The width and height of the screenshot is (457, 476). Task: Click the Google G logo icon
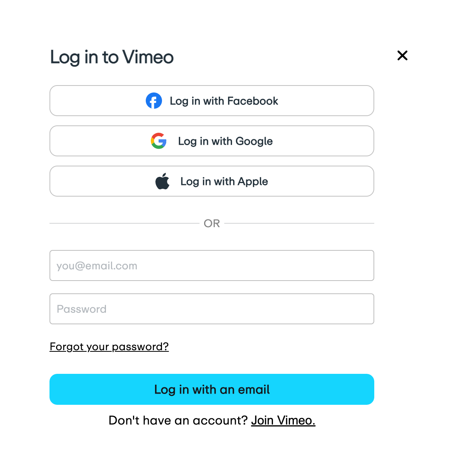point(159,141)
